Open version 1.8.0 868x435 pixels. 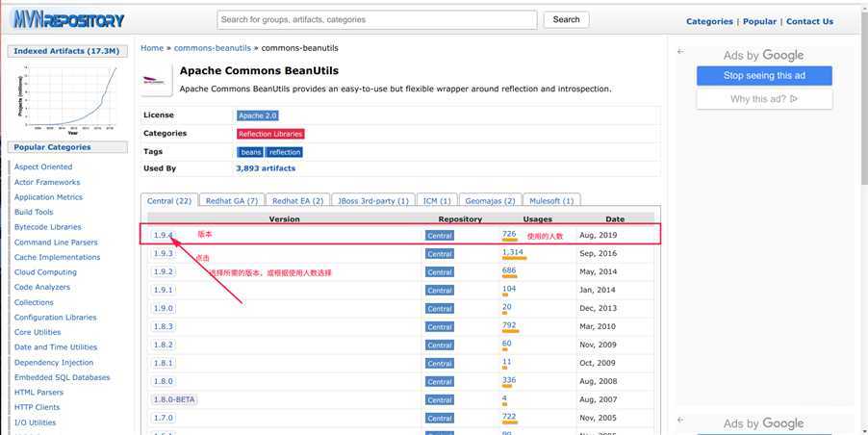tap(164, 381)
